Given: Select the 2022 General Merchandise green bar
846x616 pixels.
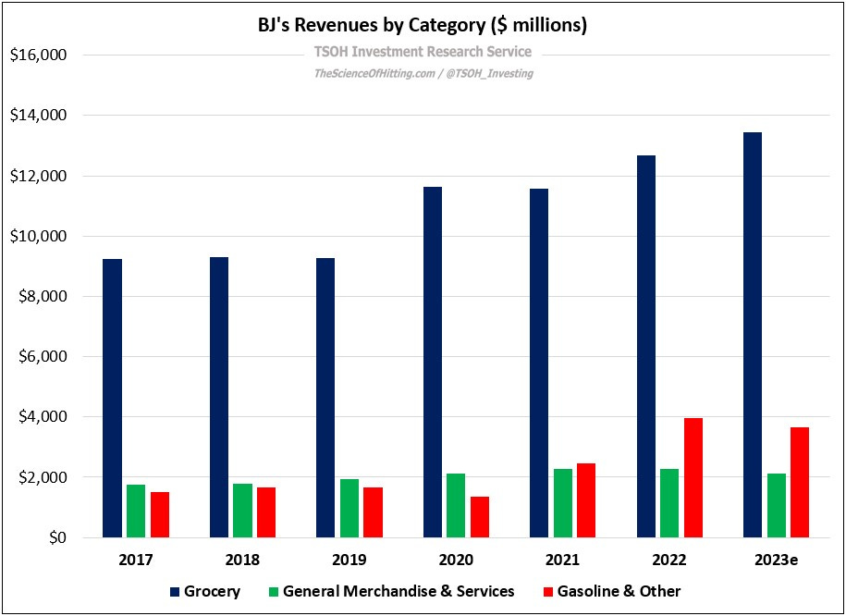Looking at the screenshot, I should [669, 504].
